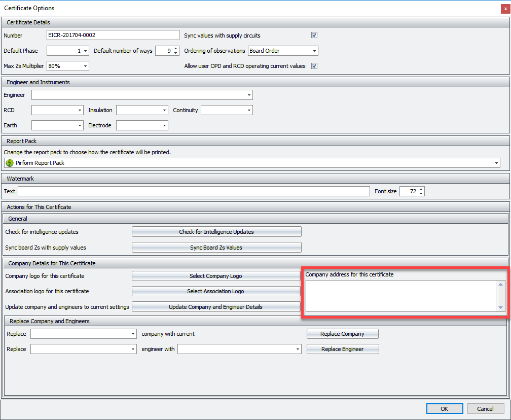Image resolution: width=511 pixels, height=420 pixels.
Task: Expand the Ordering of observations dropdown
Action: click(314, 51)
